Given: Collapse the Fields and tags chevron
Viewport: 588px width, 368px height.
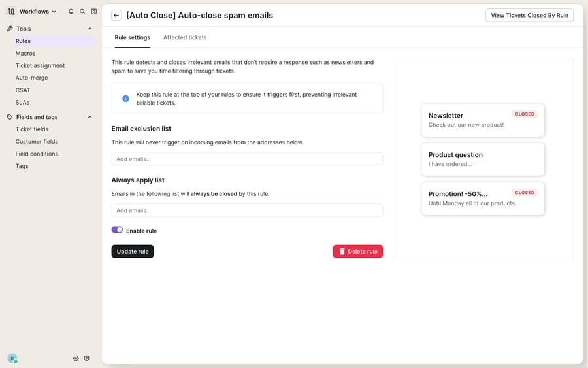Looking at the screenshot, I should [x=90, y=117].
